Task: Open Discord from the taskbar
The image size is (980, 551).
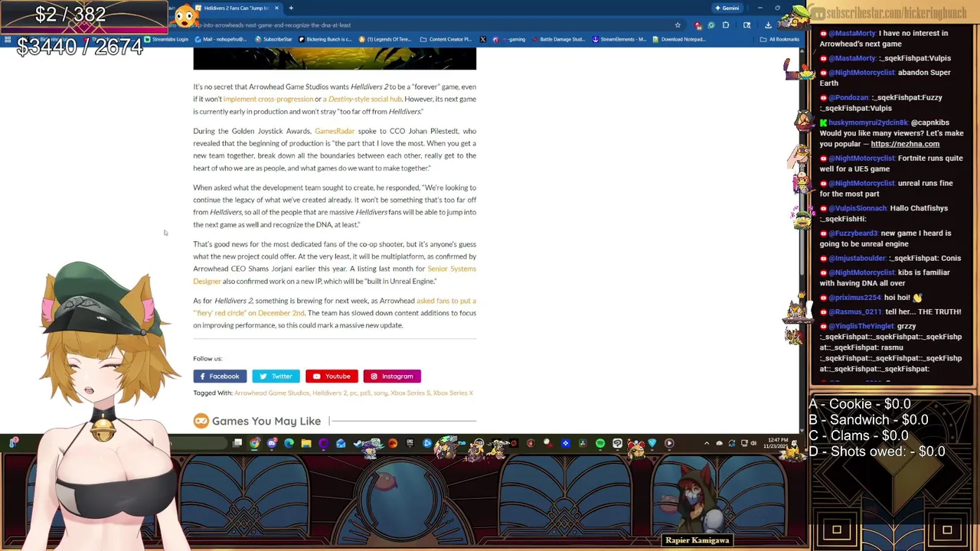Action: coord(272,443)
